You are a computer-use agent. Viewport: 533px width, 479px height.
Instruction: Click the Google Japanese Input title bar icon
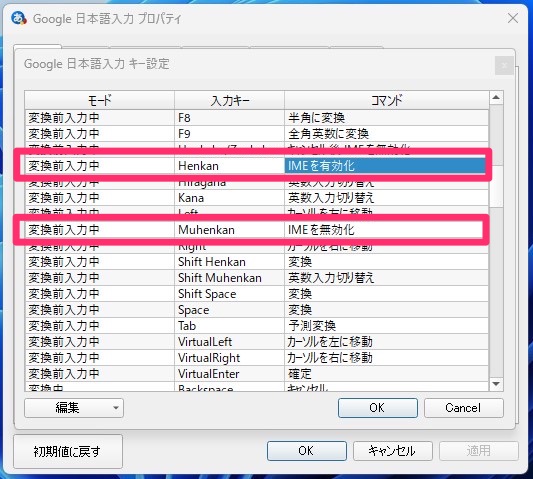click(18, 18)
